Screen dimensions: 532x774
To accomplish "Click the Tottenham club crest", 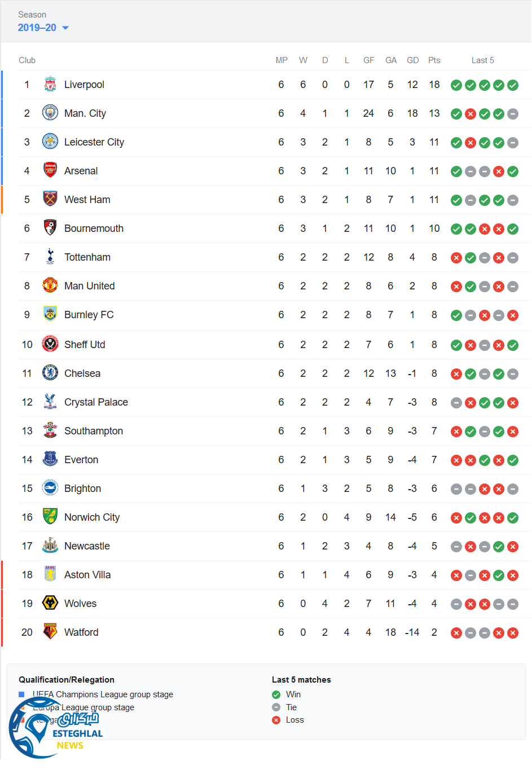I will [50, 257].
